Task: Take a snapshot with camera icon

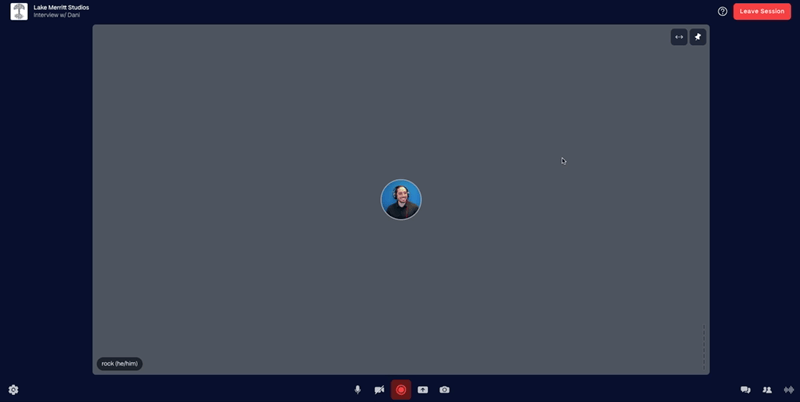Action: [445, 390]
